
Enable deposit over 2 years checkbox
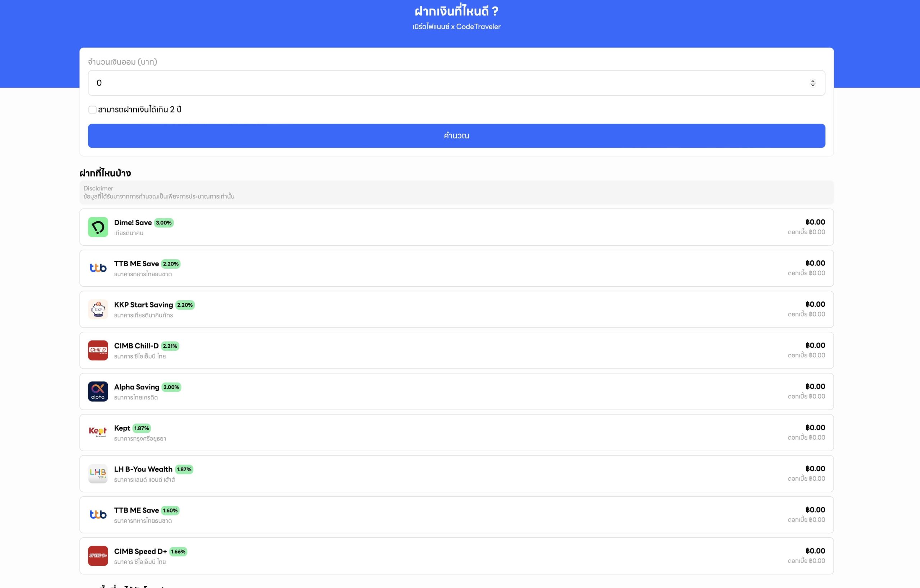[92, 110]
